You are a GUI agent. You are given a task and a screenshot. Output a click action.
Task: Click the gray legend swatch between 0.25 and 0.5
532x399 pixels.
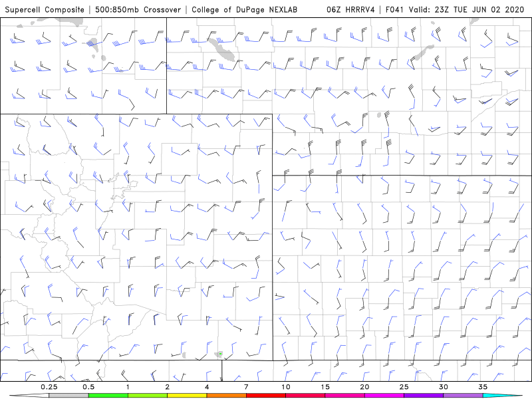[68, 396]
